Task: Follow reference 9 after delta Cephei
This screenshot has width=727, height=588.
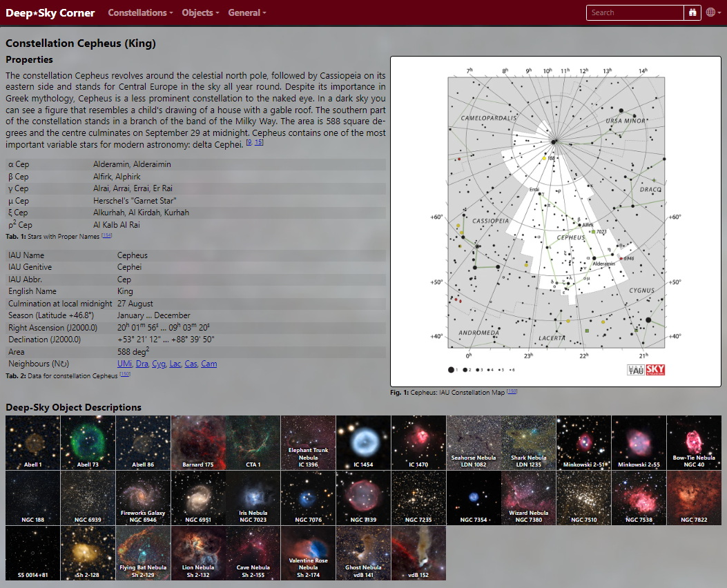Action: (249, 142)
